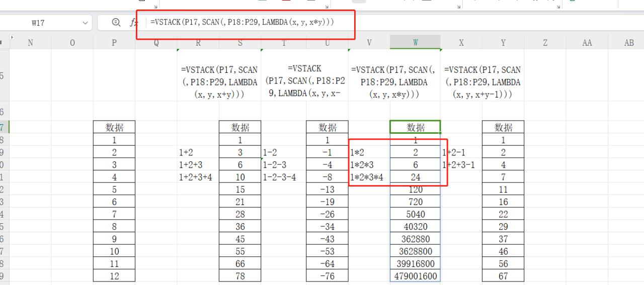Click the cell with value 40320

(x=416, y=227)
